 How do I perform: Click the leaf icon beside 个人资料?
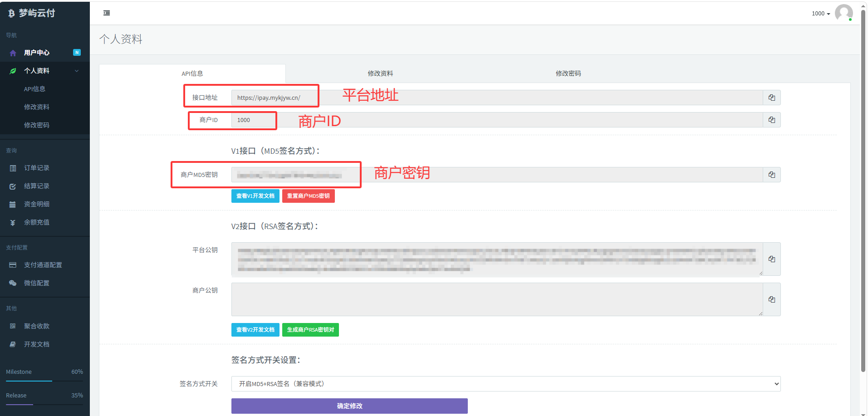tap(13, 71)
